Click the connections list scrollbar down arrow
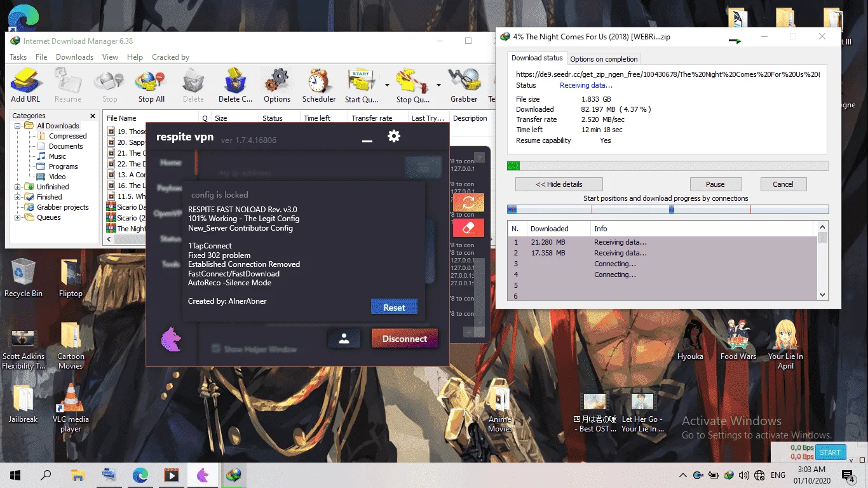 (823, 294)
